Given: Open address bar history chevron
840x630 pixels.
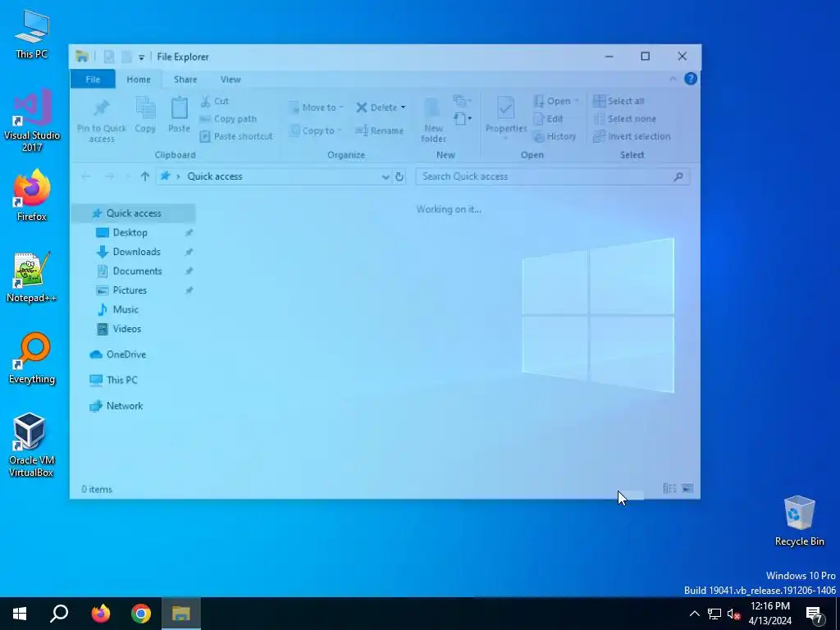Looking at the screenshot, I should (386, 177).
